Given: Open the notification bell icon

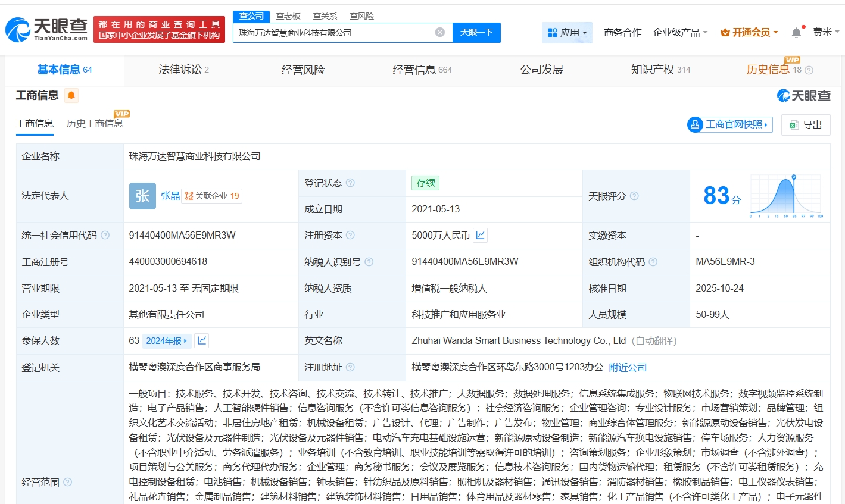Looking at the screenshot, I should pyautogui.click(x=796, y=33).
